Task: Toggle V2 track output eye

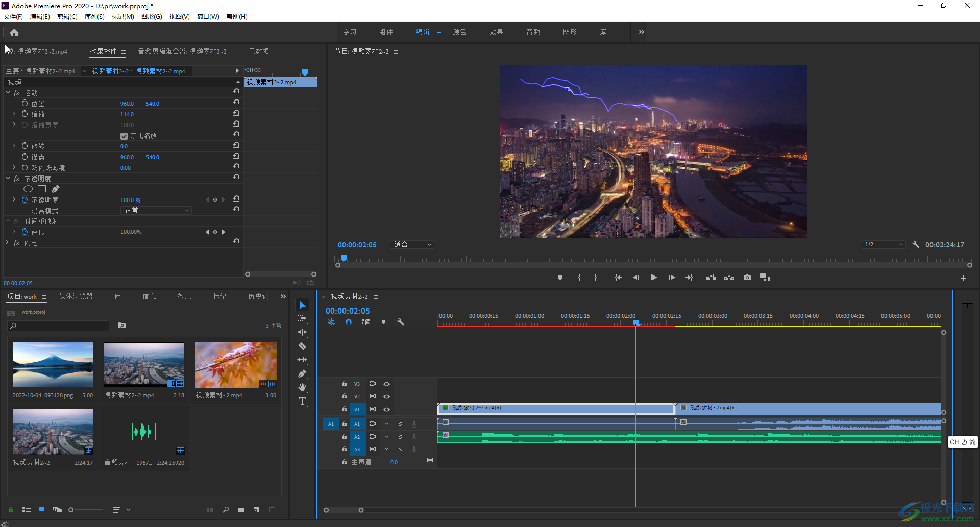Action: 387,396
